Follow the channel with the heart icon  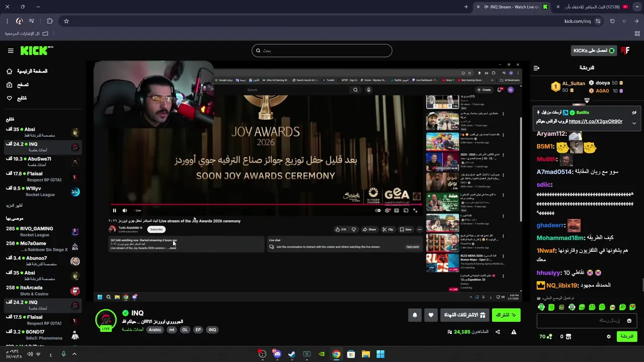431,315
